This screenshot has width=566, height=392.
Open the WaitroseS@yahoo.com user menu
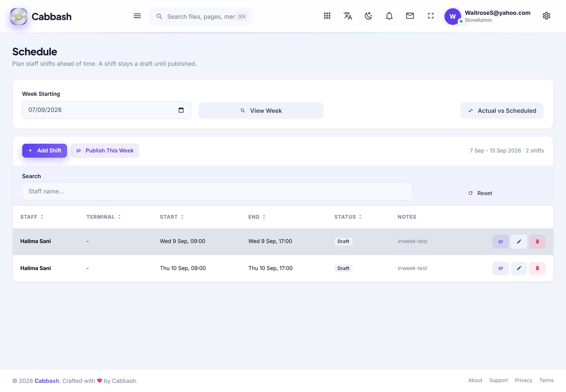click(x=487, y=16)
